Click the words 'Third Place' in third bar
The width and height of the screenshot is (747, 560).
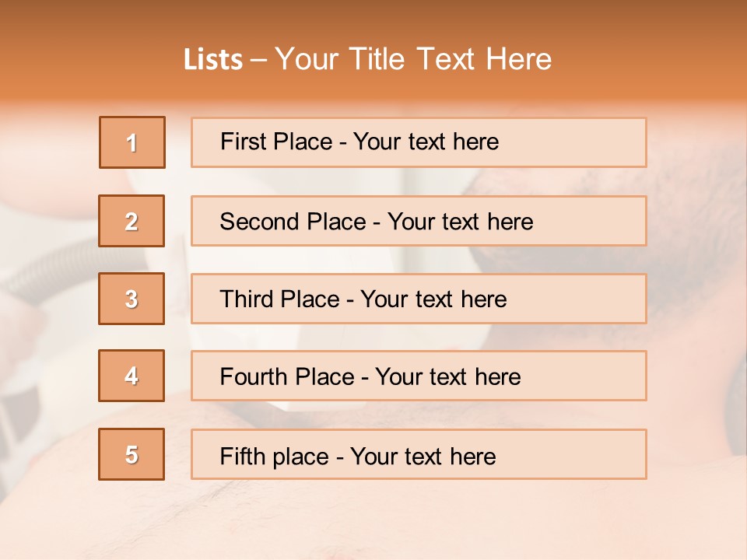coord(280,299)
